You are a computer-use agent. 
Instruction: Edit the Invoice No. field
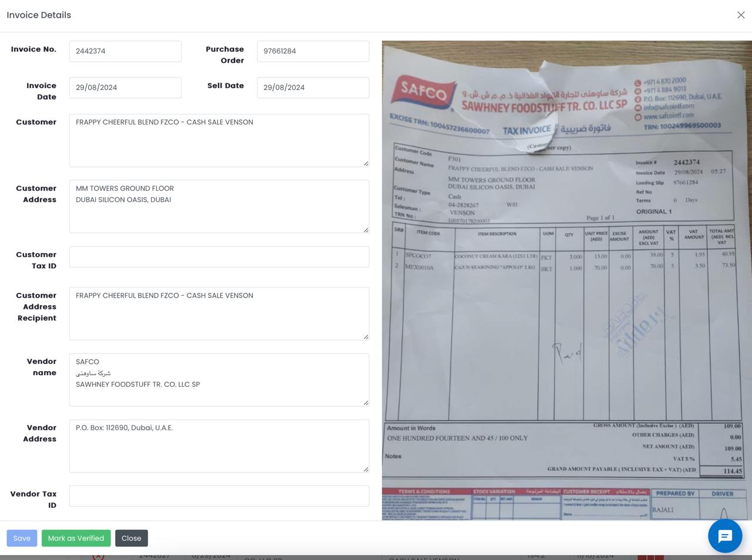coord(125,51)
